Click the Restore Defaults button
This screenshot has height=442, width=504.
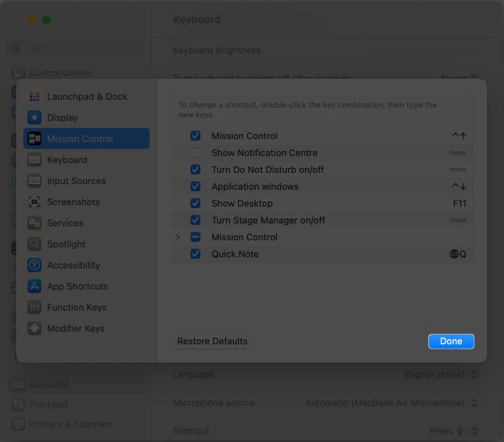coord(212,341)
